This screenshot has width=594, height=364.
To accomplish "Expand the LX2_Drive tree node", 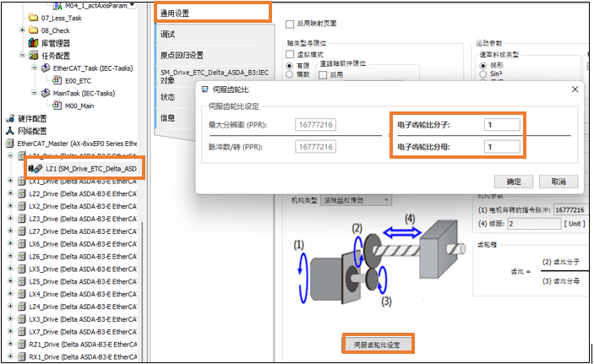I will pos(10,206).
